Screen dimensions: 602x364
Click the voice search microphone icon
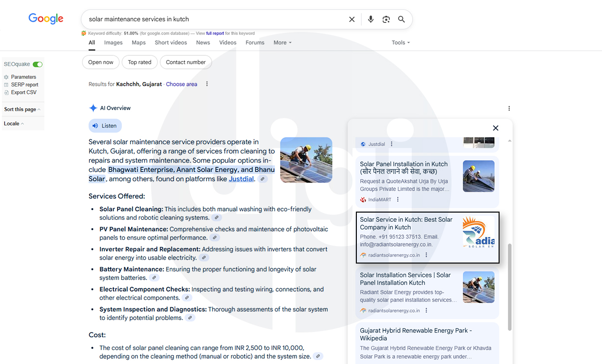point(371,19)
